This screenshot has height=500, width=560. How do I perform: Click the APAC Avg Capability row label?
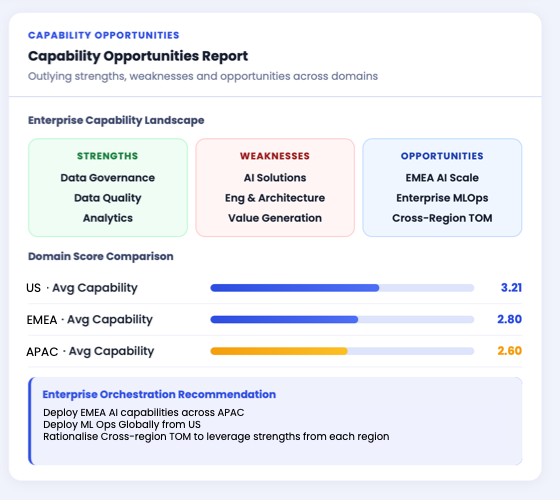pyautogui.click(x=90, y=351)
